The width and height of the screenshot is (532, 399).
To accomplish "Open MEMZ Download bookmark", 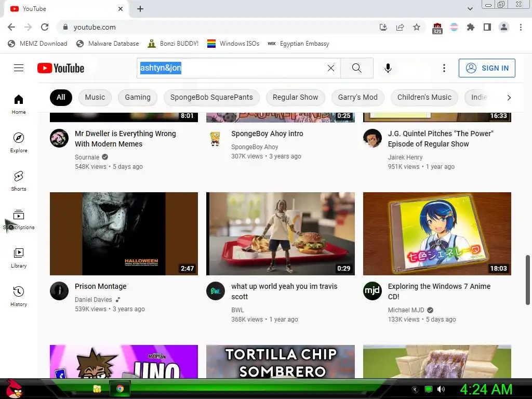I will pyautogui.click(x=37, y=44).
